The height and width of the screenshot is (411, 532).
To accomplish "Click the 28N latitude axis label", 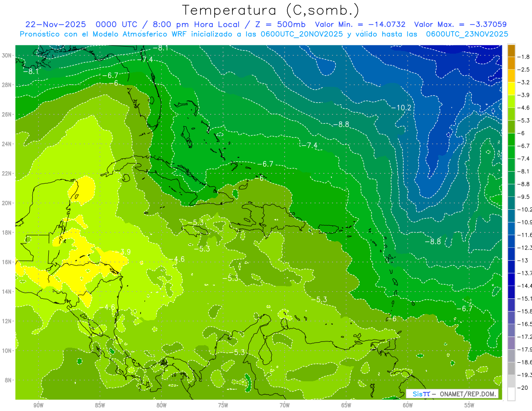I will [7, 85].
